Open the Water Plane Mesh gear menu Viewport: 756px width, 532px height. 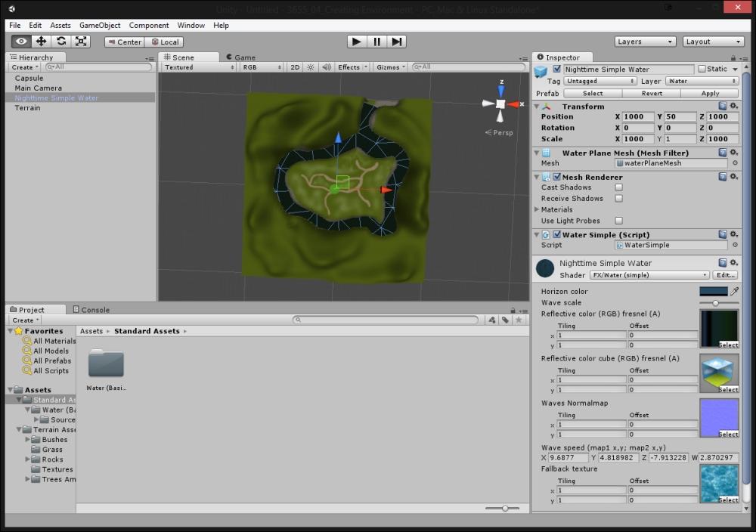click(x=733, y=153)
